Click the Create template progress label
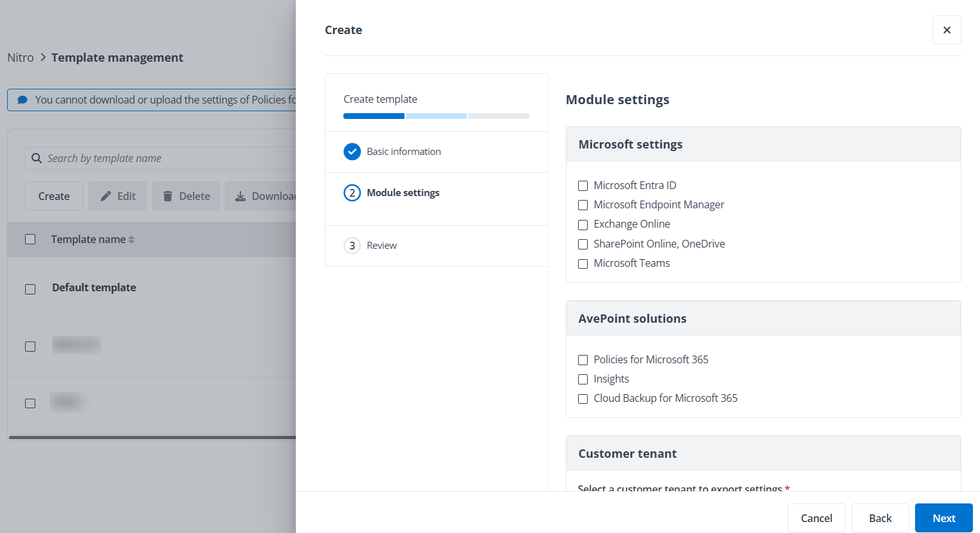Image resolution: width=980 pixels, height=533 pixels. [380, 99]
